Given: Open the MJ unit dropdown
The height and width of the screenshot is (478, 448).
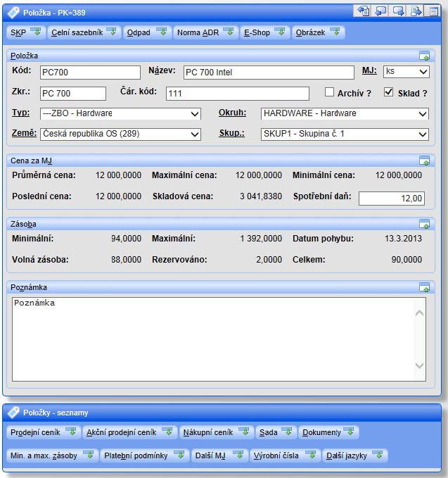Looking at the screenshot, I should (423, 72).
